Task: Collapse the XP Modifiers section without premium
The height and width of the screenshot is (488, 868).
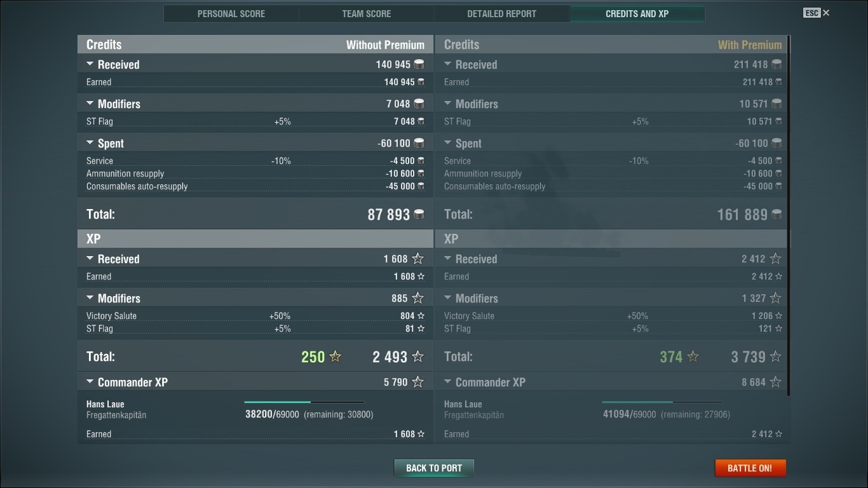Action: (90, 298)
